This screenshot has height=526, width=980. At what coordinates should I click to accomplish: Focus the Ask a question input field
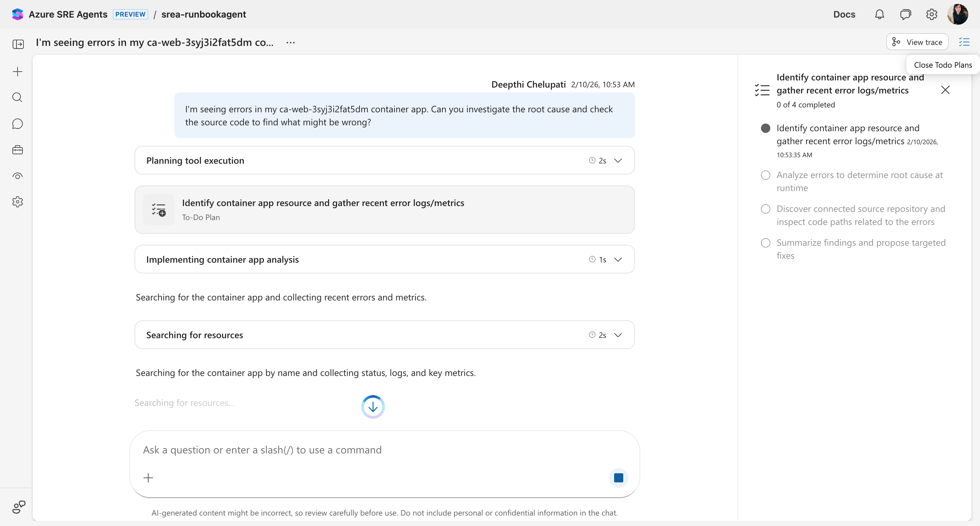click(x=385, y=450)
